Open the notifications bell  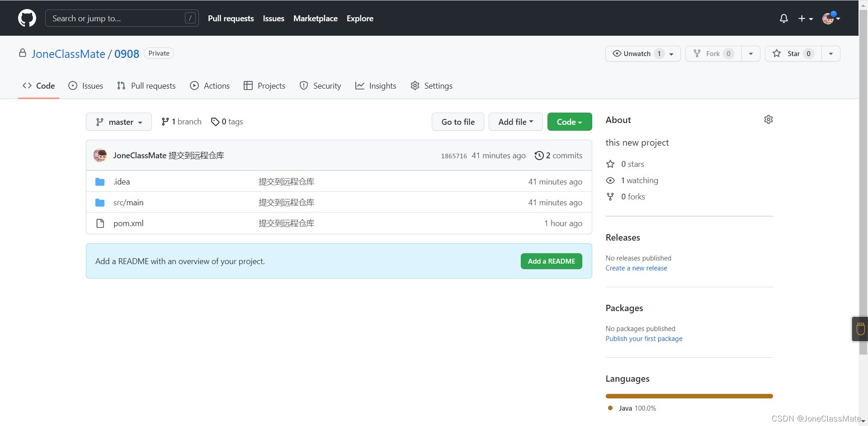click(784, 19)
